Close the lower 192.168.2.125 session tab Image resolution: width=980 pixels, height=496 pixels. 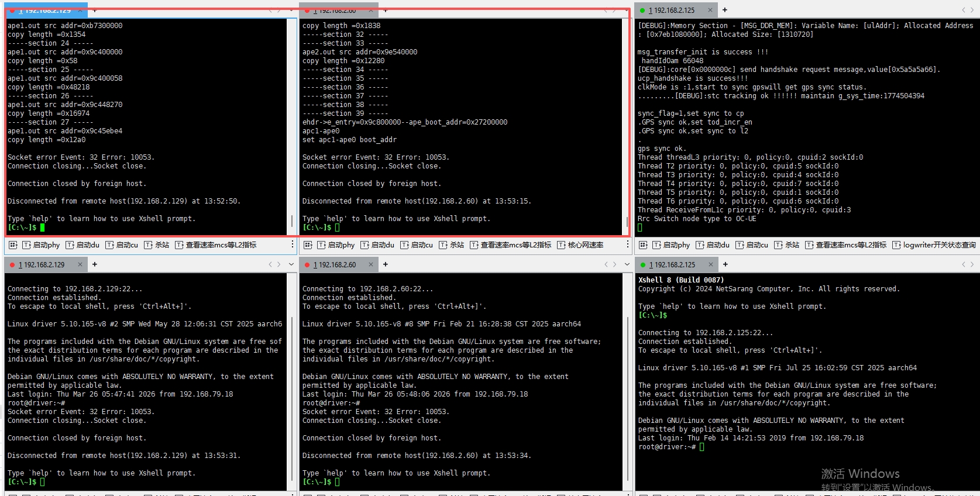pos(710,265)
